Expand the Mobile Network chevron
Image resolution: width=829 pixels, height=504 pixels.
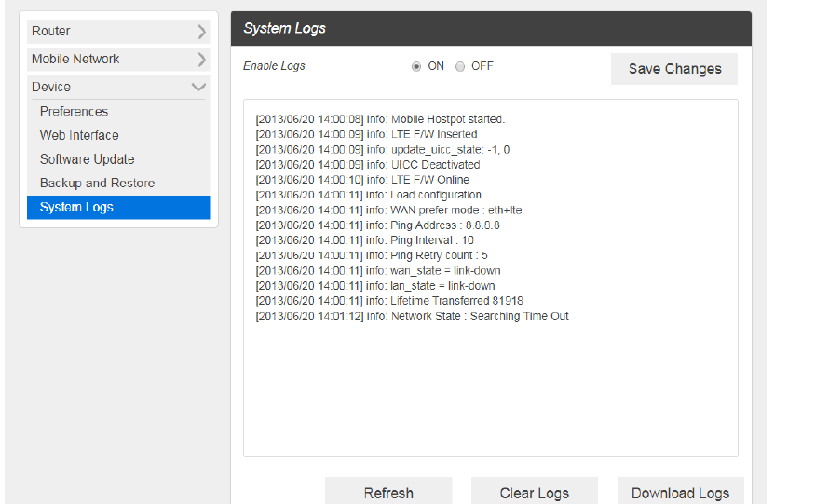point(201,60)
